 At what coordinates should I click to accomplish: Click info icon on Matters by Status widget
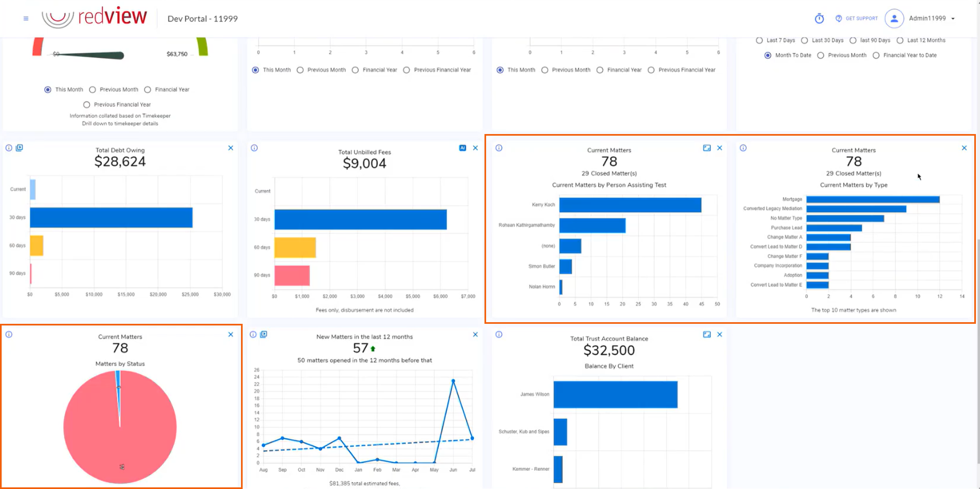[9, 334]
